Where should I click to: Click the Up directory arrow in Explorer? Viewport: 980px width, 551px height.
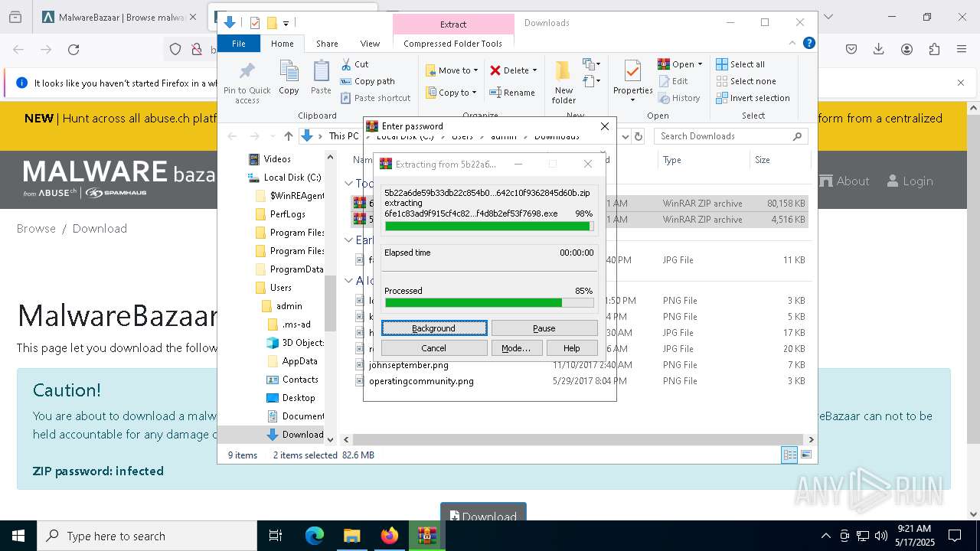pos(289,136)
